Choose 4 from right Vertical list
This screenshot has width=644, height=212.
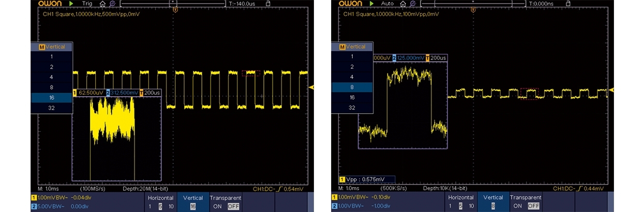(352, 77)
